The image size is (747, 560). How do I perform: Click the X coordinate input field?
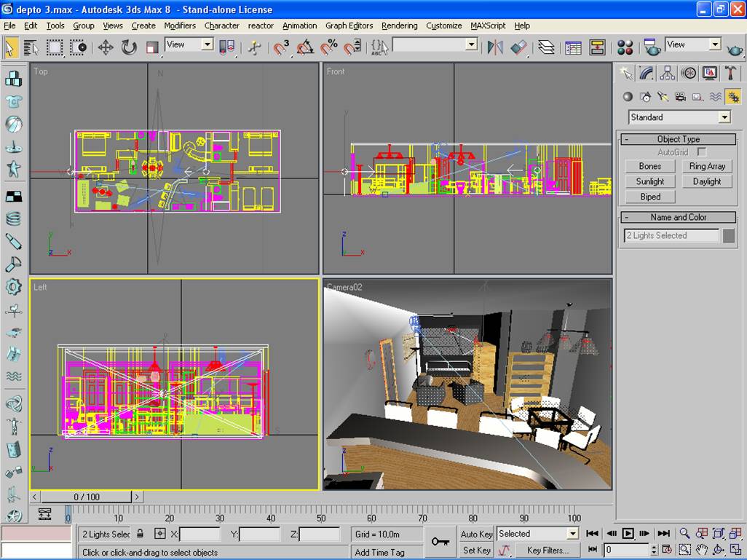[x=199, y=535]
